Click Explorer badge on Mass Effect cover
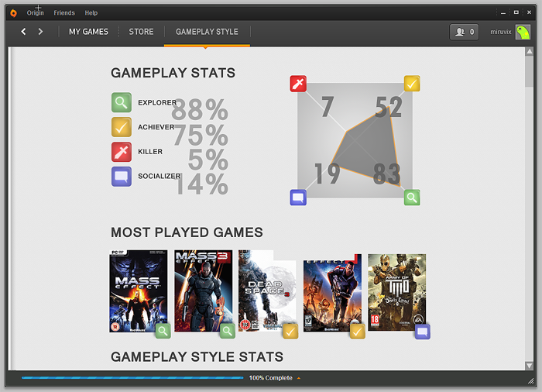The image size is (542, 392). (x=163, y=331)
